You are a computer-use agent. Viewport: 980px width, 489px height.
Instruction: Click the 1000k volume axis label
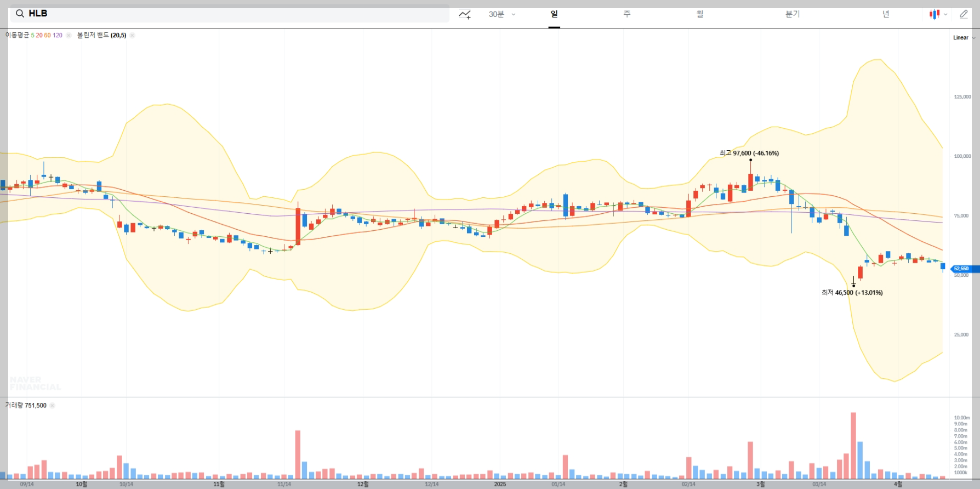pyautogui.click(x=961, y=473)
